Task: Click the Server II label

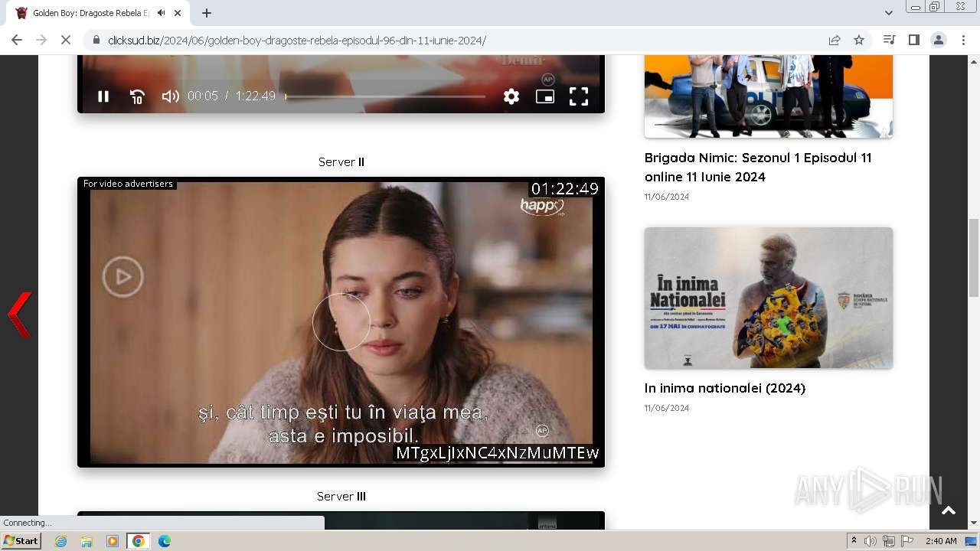Action: 341,162
